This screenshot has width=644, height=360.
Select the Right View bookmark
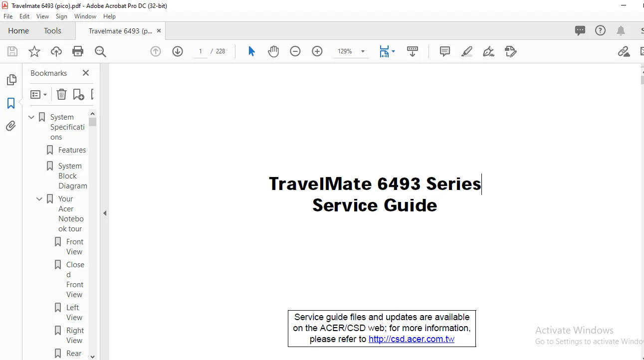click(x=75, y=336)
